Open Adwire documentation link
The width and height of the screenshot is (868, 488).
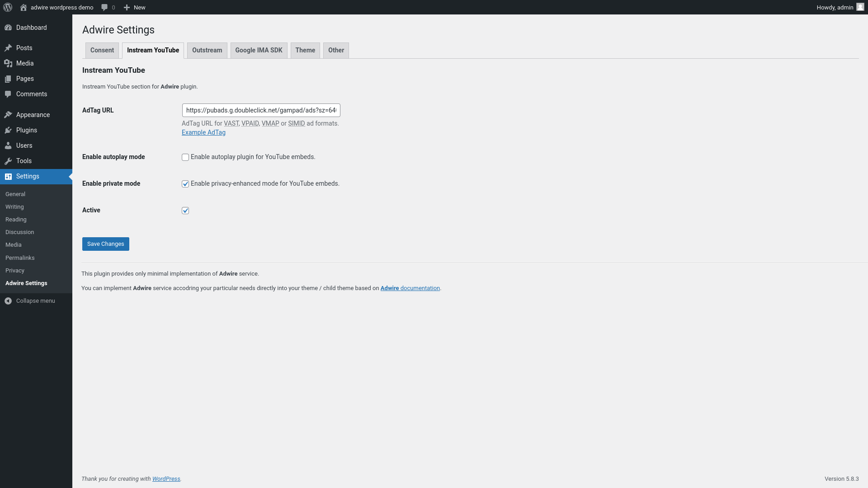(x=410, y=288)
